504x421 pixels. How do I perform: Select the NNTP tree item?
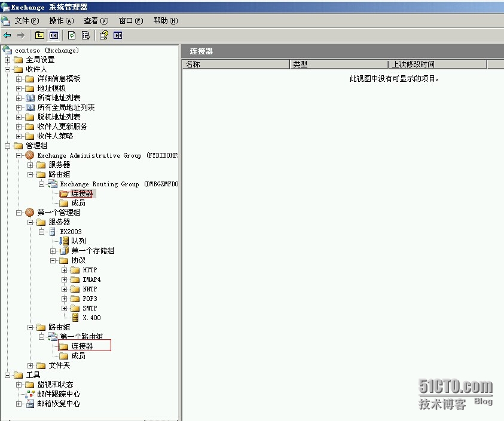tap(90, 289)
